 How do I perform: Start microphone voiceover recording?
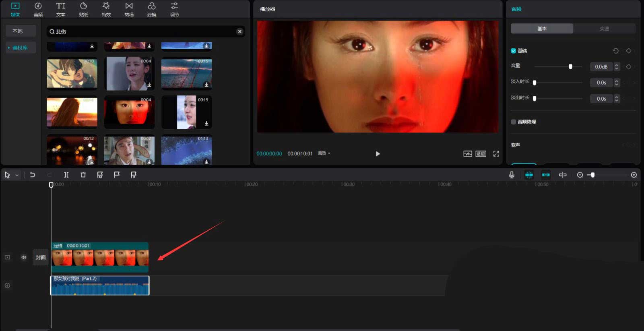(512, 175)
